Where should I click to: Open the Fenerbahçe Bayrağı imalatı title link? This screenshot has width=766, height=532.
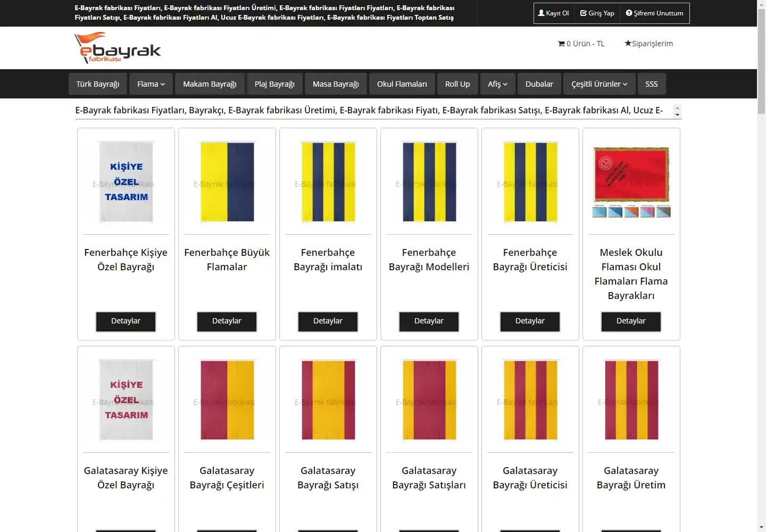pyautogui.click(x=328, y=260)
